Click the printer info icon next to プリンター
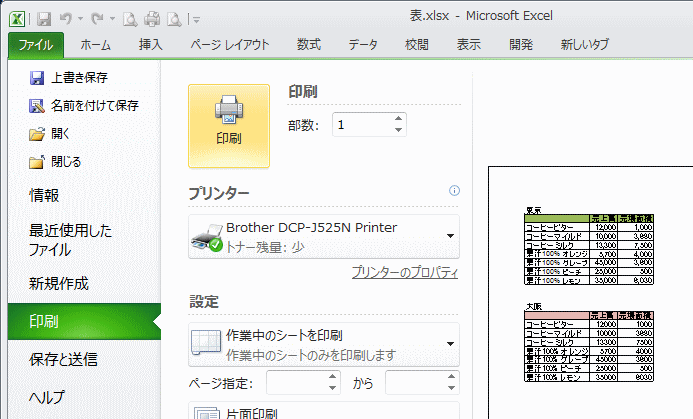 tap(454, 190)
